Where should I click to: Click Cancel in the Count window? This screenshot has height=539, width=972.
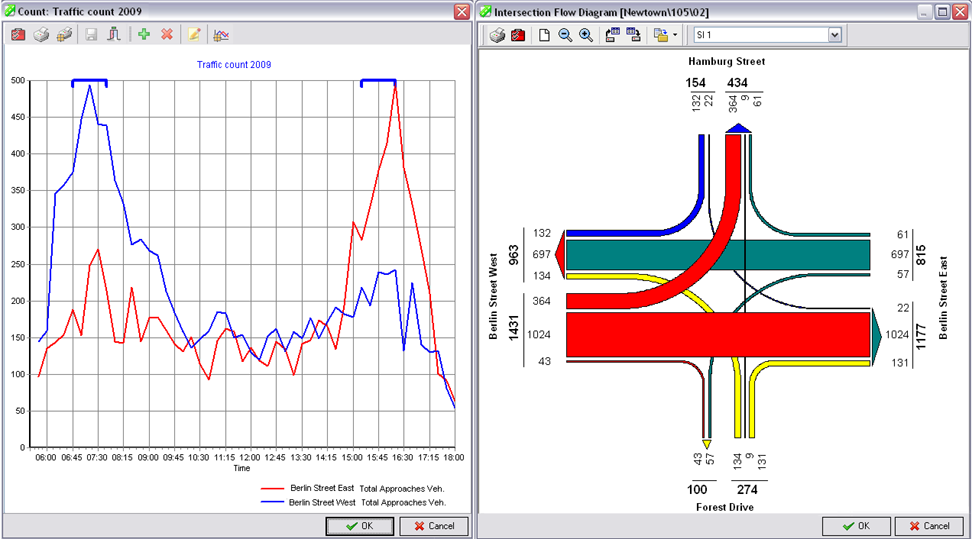(434, 526)
